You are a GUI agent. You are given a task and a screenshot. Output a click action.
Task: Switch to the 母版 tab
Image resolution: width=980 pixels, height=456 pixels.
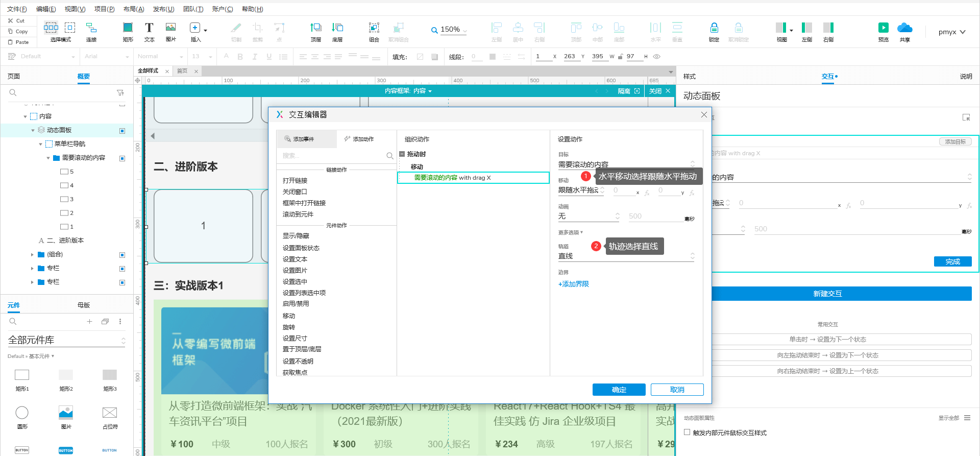84,305
